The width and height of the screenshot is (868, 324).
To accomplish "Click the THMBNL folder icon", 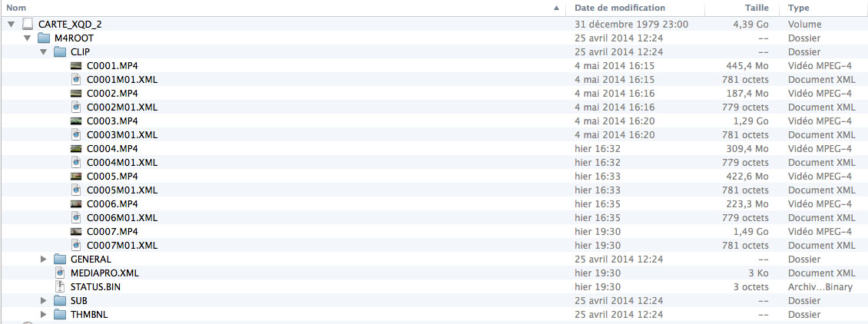I will [x=60, y=314].
